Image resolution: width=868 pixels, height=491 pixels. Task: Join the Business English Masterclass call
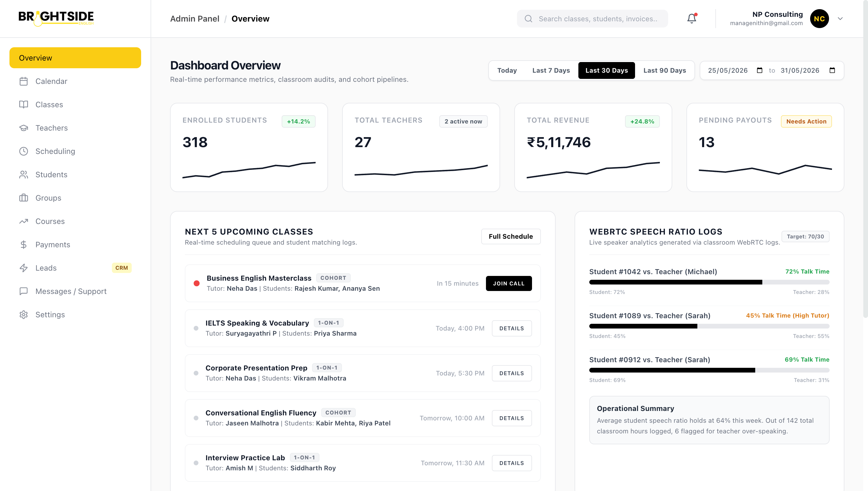pos(508,283)
